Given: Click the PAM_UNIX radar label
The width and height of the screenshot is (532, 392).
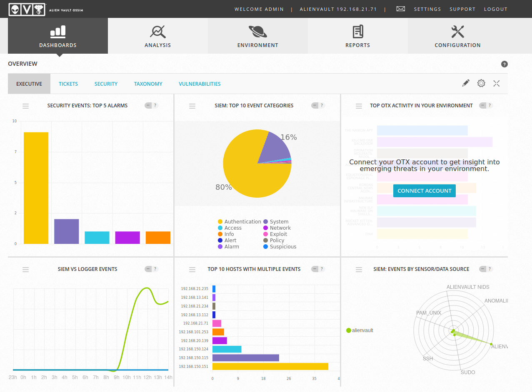Looking at the screenshot, I should pyautogui.click(x=429, y=313).
